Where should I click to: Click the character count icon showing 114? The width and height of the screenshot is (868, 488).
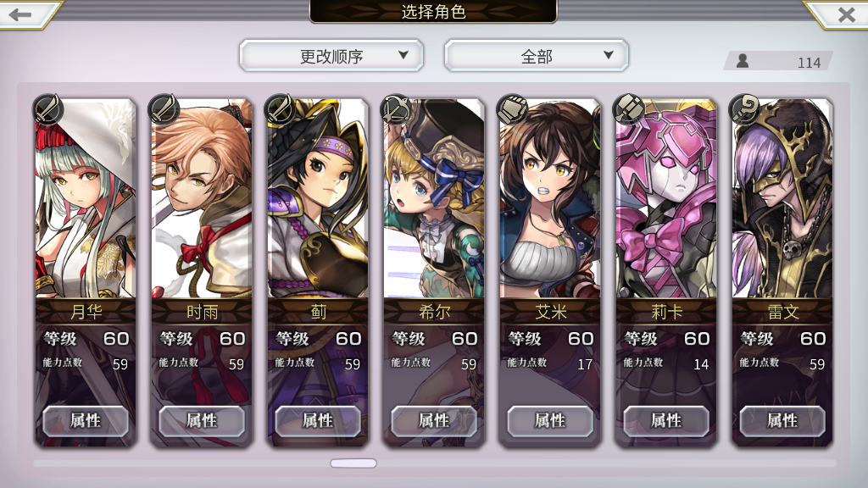(x=743, y=61)
